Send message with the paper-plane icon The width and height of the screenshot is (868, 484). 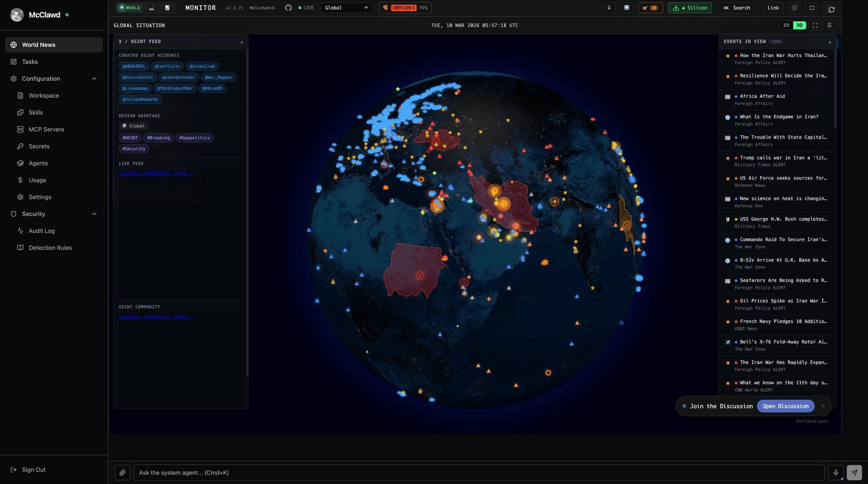click(854, 472)
